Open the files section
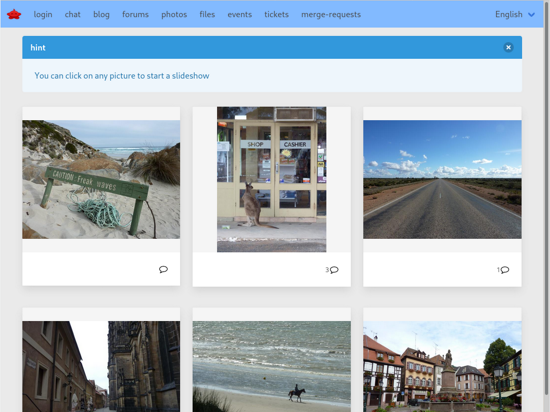Image resolution: width=550 pixels, height=412 pixels. pos(207,14)
